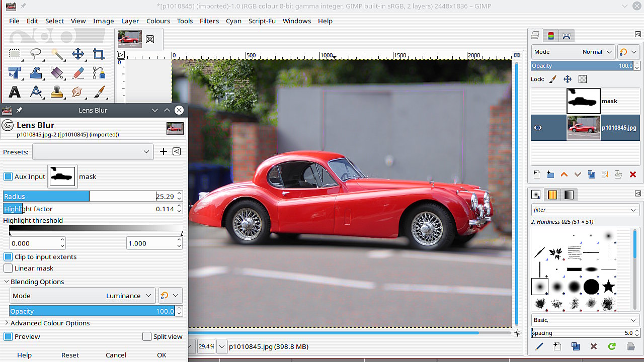
Task: Select the Text tool
Action: tap(15, 92)
